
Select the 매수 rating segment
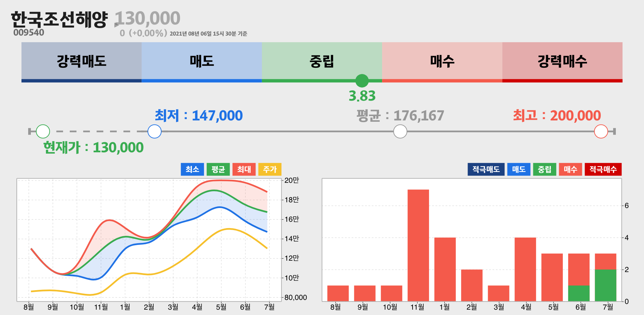442,62
